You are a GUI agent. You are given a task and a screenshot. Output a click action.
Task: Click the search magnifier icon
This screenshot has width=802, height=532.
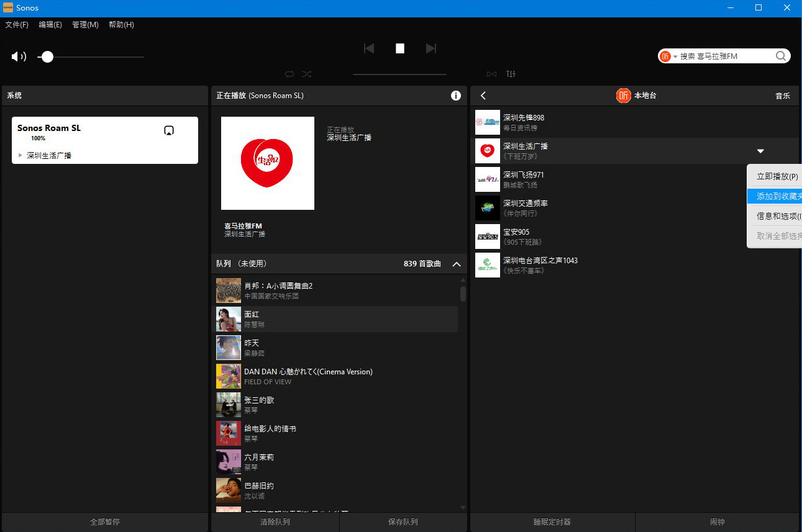(x=780, y=55)
